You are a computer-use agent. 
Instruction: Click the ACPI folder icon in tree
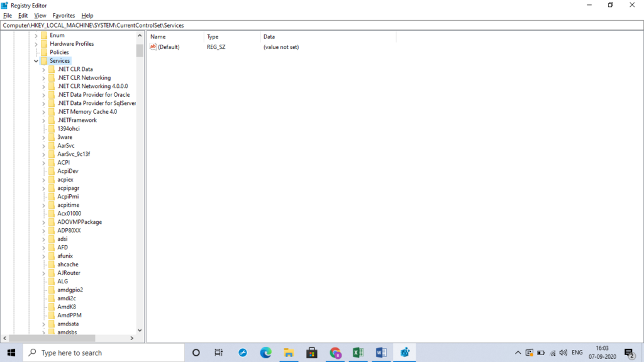pos(52,162)
